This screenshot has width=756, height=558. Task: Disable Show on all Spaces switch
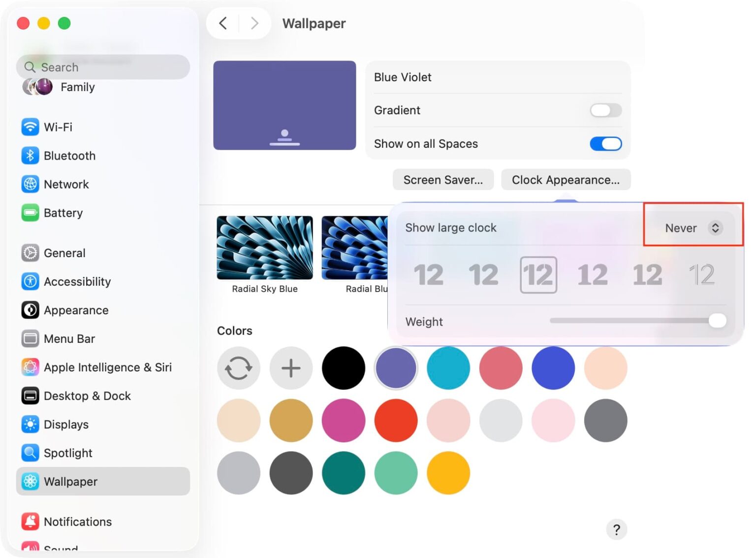coord(605,144)
